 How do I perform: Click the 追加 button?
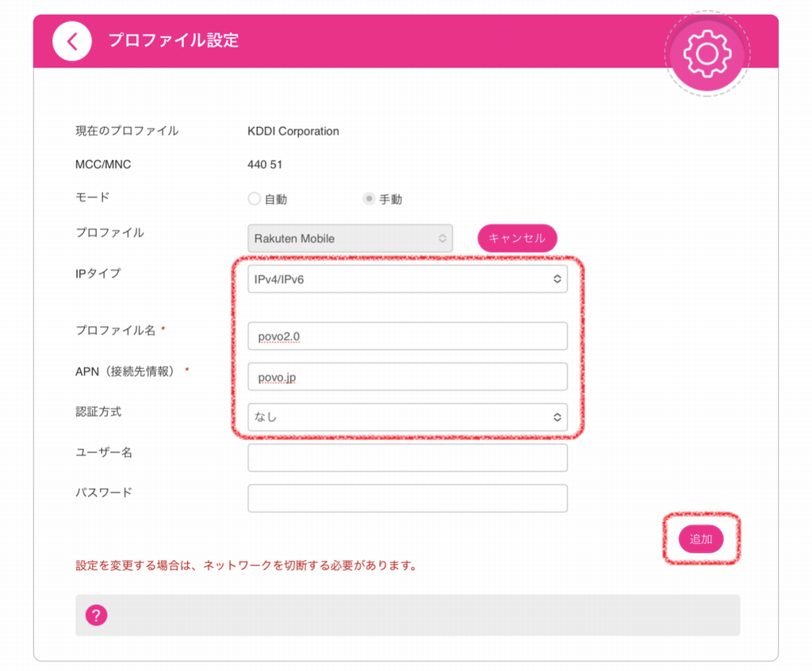(x=701, y=539)
